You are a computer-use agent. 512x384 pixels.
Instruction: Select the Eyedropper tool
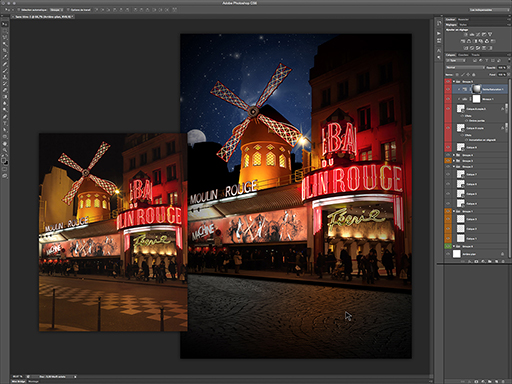coord(5,57)
